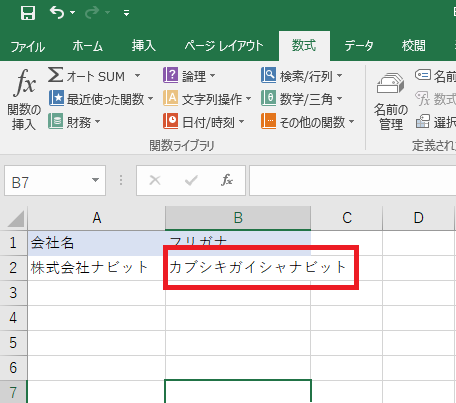Switch to the 校閲 tab

click(414, 46)
